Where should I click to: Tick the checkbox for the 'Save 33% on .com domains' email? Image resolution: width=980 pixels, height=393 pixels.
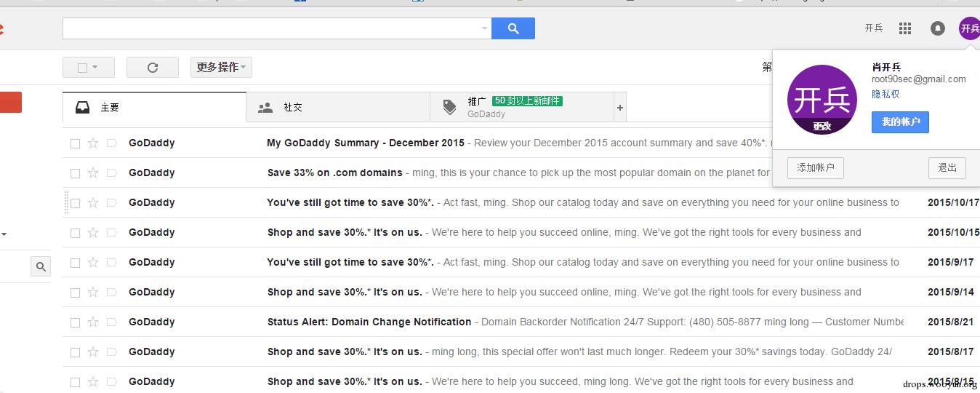tap(75, 173)
